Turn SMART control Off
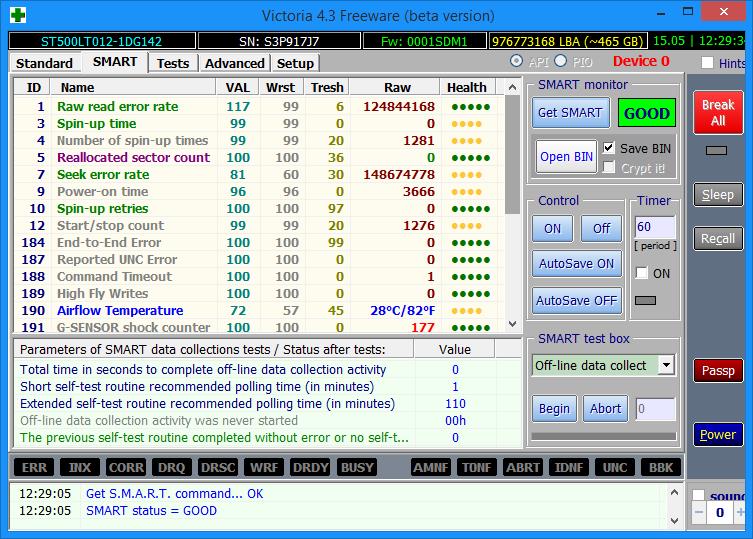 click(x=601, y=229)
